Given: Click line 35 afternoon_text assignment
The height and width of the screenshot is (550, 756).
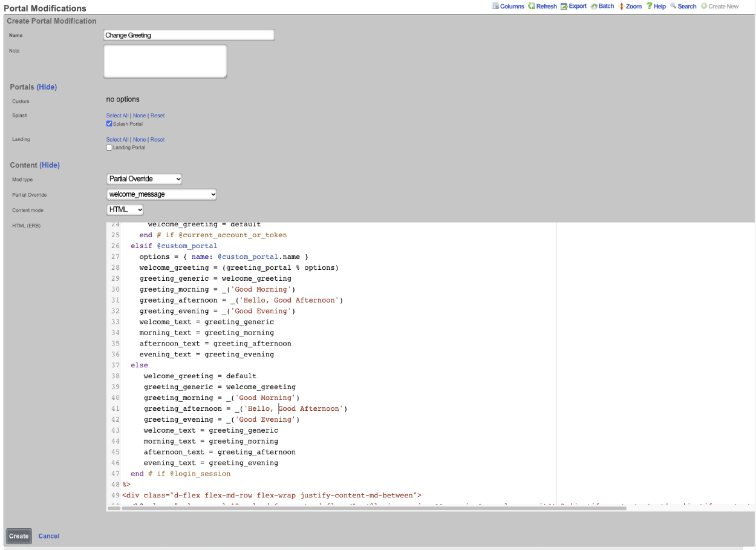Looking at the screenshot, I should click(x=215, y=344).
